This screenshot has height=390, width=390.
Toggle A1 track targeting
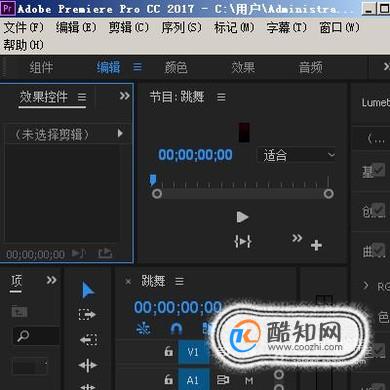193,380
